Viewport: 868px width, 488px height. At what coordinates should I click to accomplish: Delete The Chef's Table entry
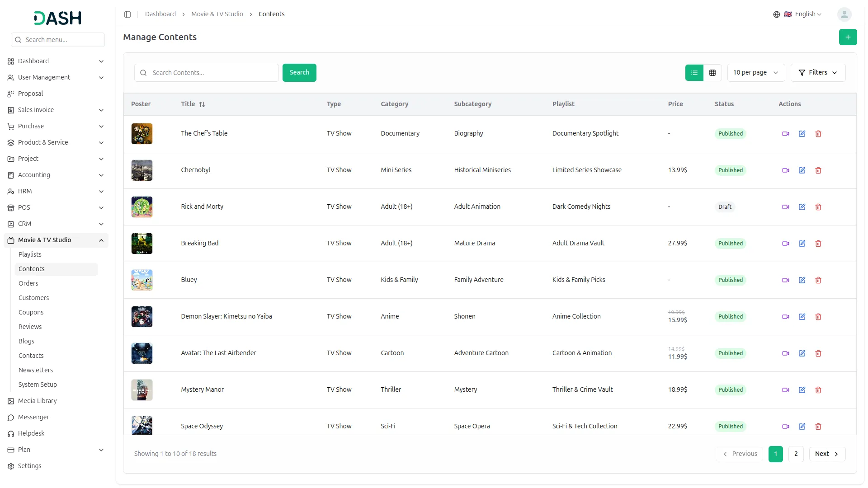818,134
